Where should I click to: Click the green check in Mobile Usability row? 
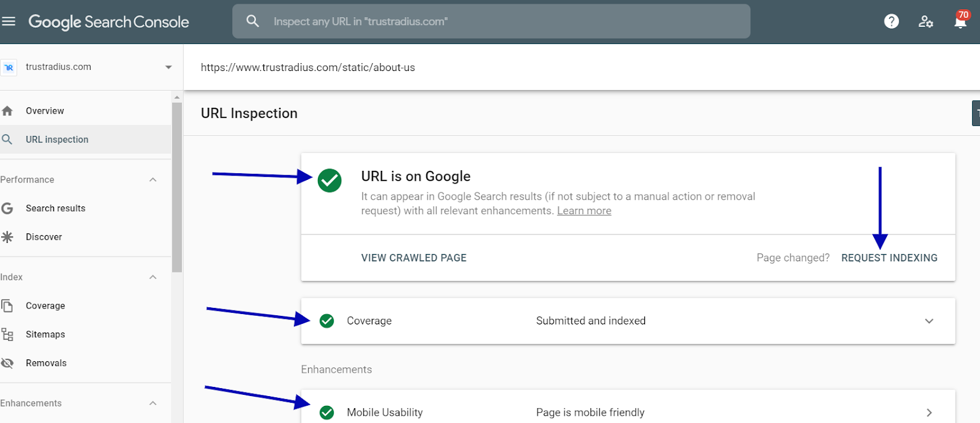327,413
